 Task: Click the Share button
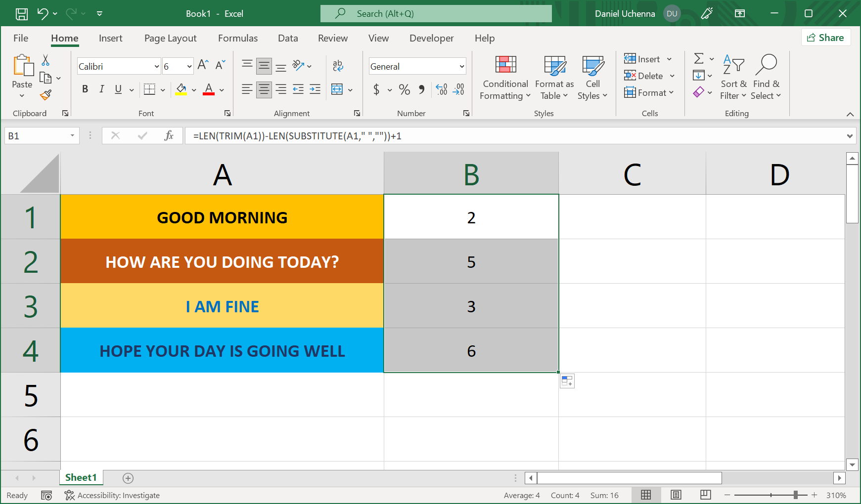pyautogui.click(x=825, y=38)
